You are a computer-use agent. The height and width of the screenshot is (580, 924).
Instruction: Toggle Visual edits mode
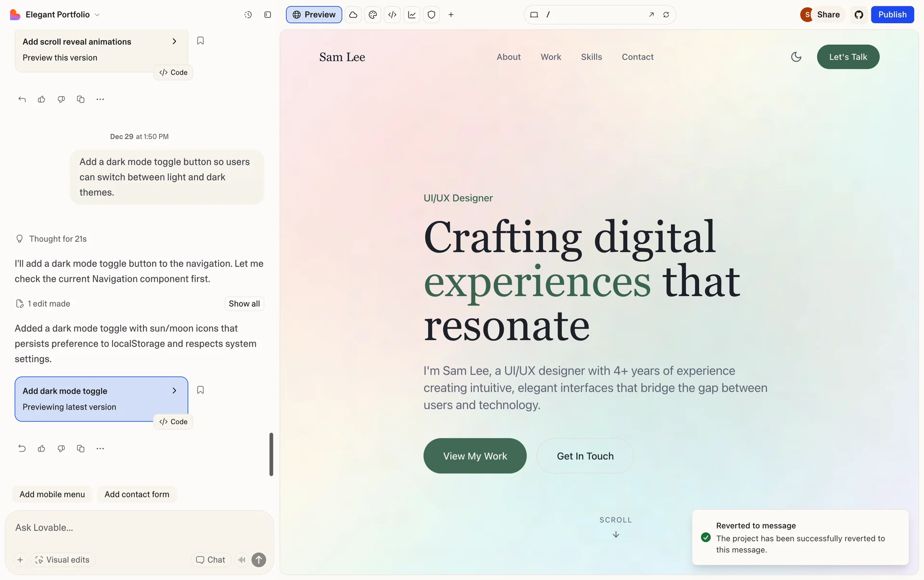(x=63, y=560)
